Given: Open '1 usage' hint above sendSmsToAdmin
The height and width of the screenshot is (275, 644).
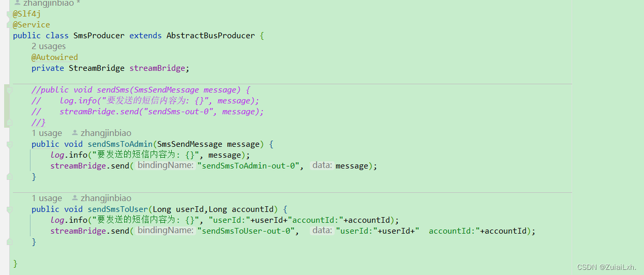Looking at the screenshot, I should pos(47,133).
